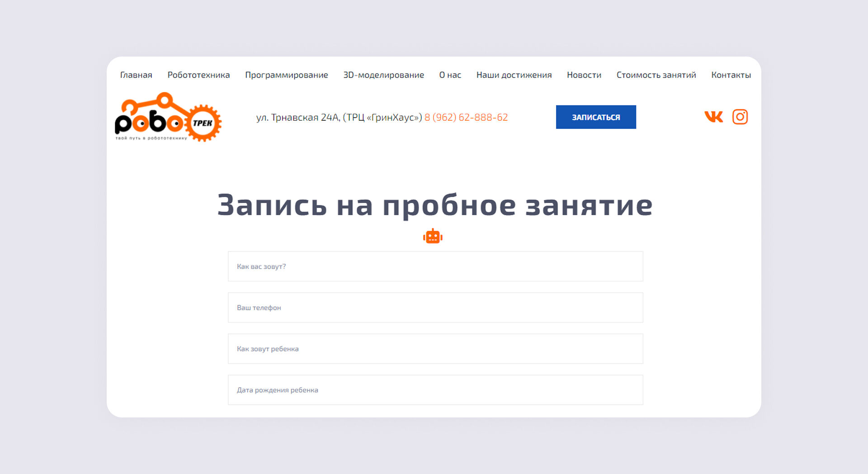
Task: Open 3D-моделирование page
Action: [383, 75]
